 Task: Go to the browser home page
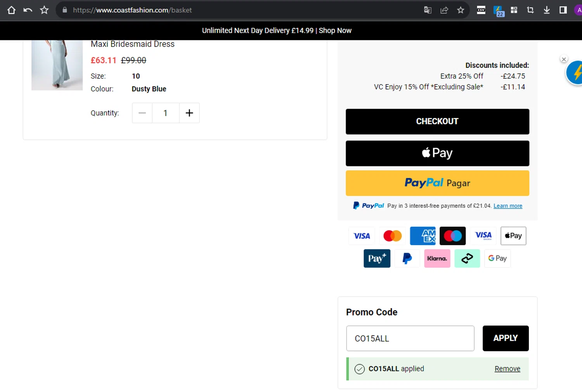(x=11, y=10)
